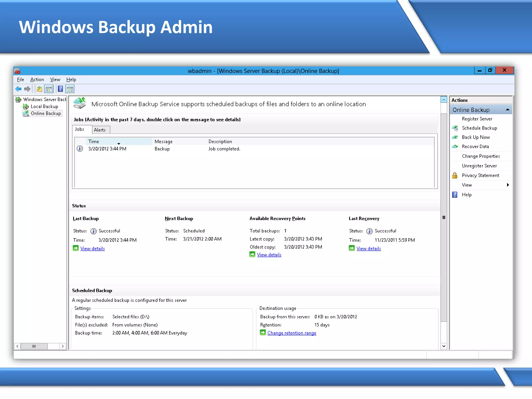This screenshot has width=532, height=399.
Task: Open the Help menu in menu bar
Action: (71, 79)
